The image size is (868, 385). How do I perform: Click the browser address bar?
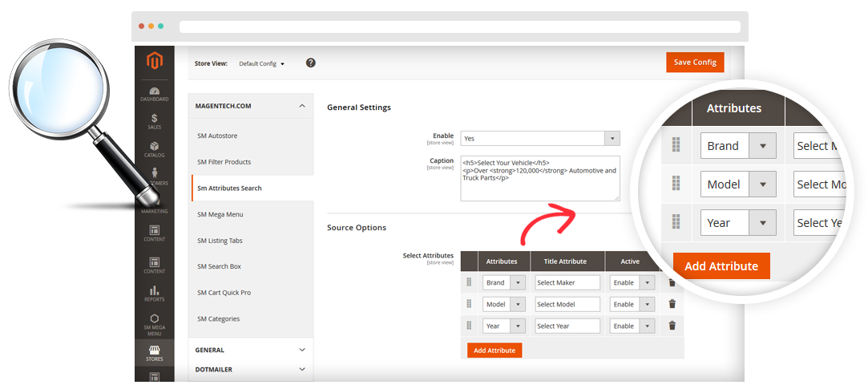click(459, 26)
